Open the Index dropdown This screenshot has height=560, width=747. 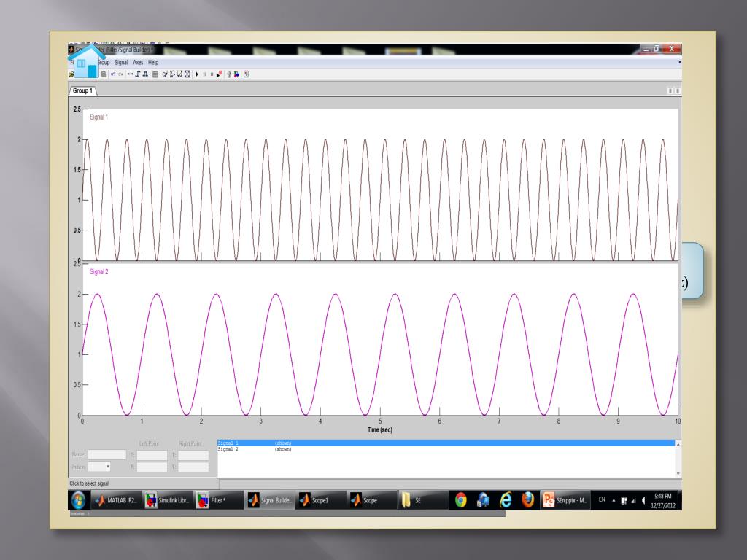(99, 467)
